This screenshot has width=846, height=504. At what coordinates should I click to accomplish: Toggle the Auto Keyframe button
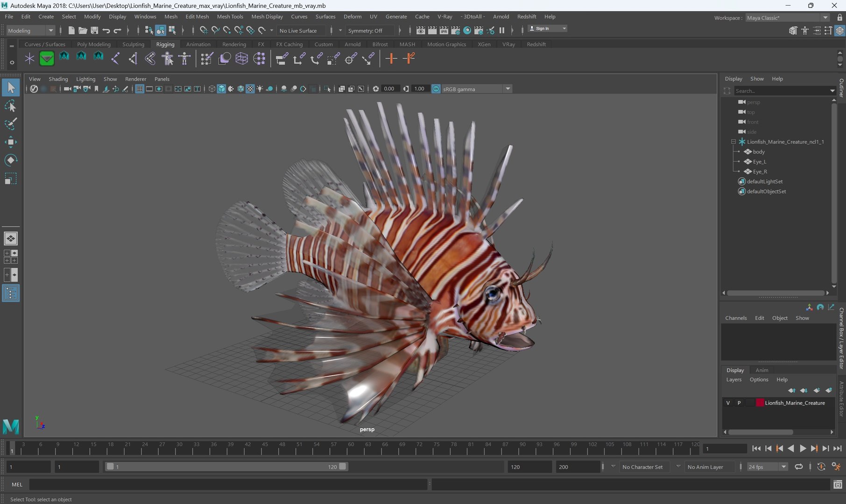(821, 467)
